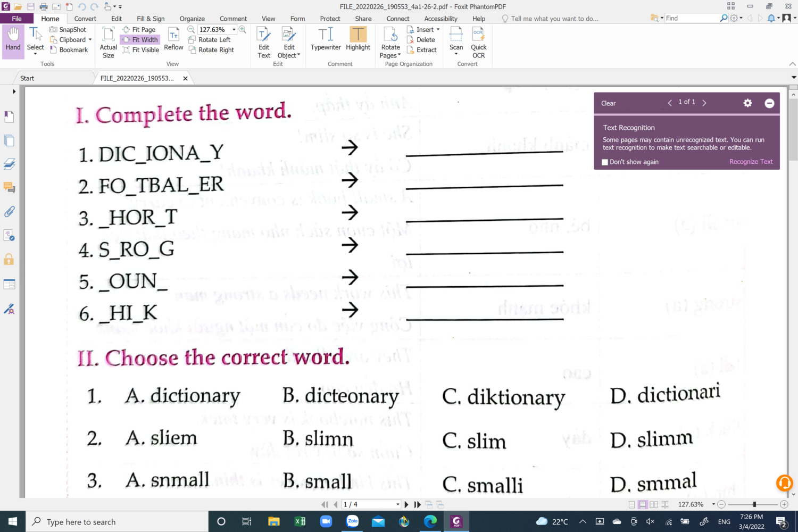Viewport: 798px width, 532px height.
Task: Open the Layers navigation panel
Action: (x=9, y=164)
